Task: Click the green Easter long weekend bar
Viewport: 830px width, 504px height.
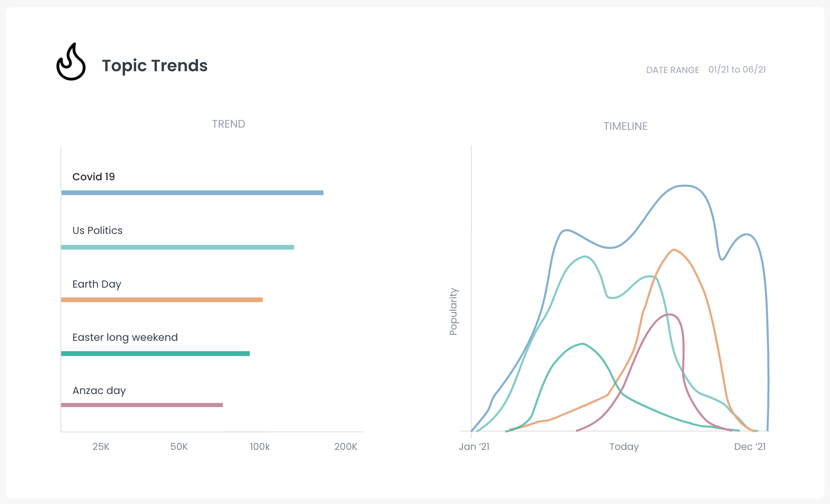Action: [155, 353]
